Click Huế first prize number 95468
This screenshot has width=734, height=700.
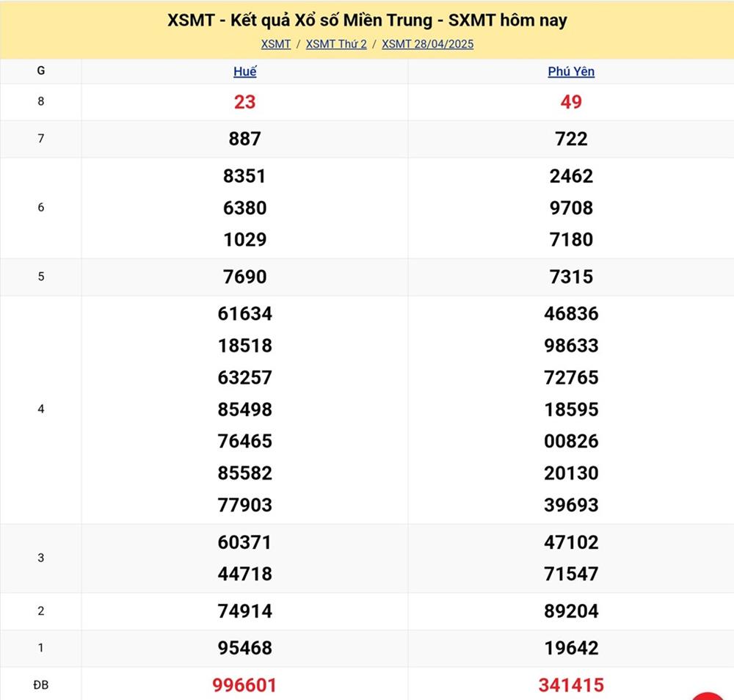click(x=245, y=648)
